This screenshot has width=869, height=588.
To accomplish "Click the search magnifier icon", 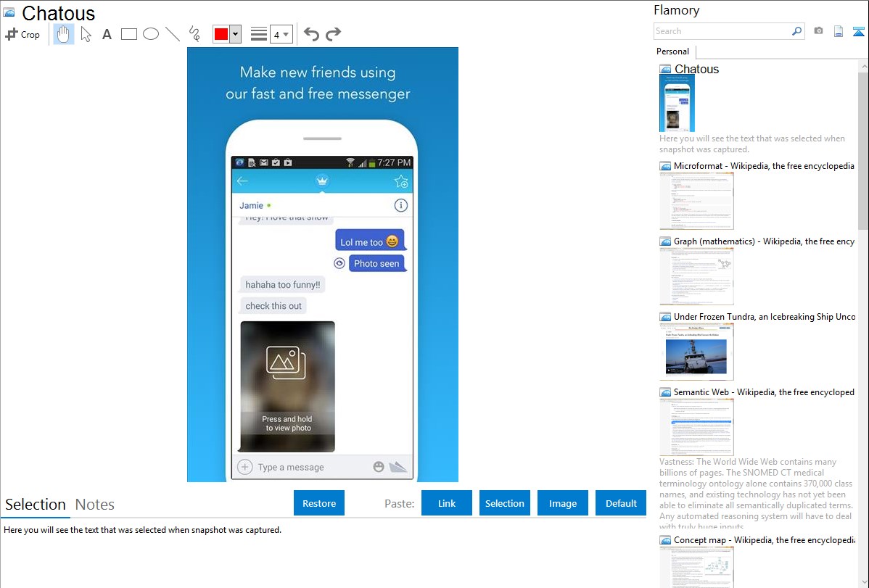I will click(797, 31).
